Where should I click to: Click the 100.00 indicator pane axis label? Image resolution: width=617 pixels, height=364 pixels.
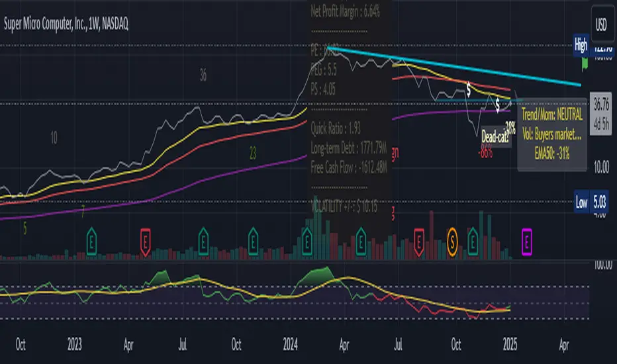603,265
